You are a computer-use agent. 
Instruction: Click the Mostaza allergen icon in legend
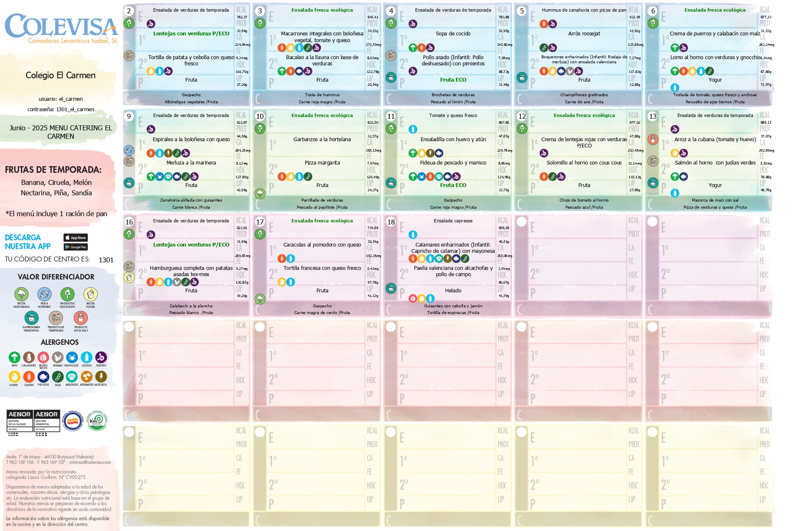(x=101, y=376)
